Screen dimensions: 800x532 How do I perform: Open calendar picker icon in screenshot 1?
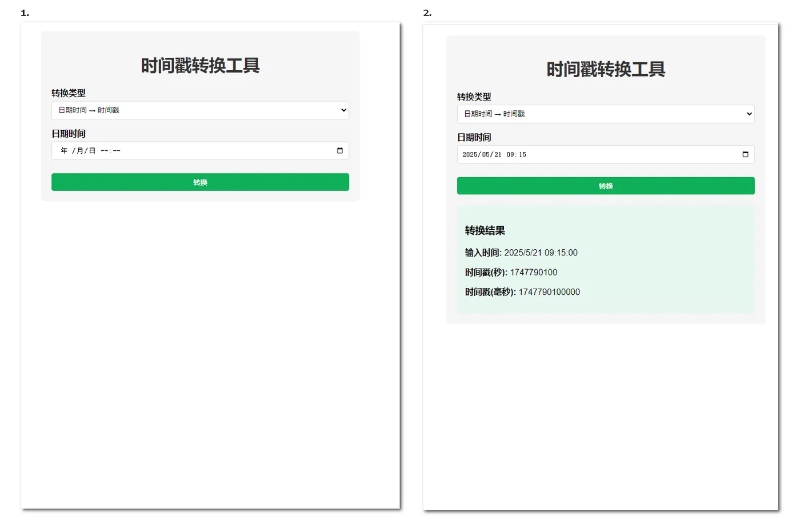340,151
